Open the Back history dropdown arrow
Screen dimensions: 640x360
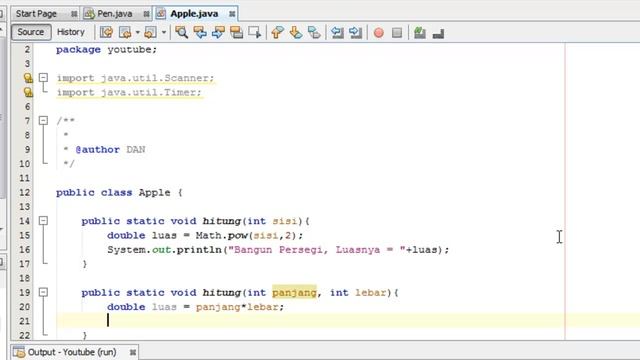[138, 32]
